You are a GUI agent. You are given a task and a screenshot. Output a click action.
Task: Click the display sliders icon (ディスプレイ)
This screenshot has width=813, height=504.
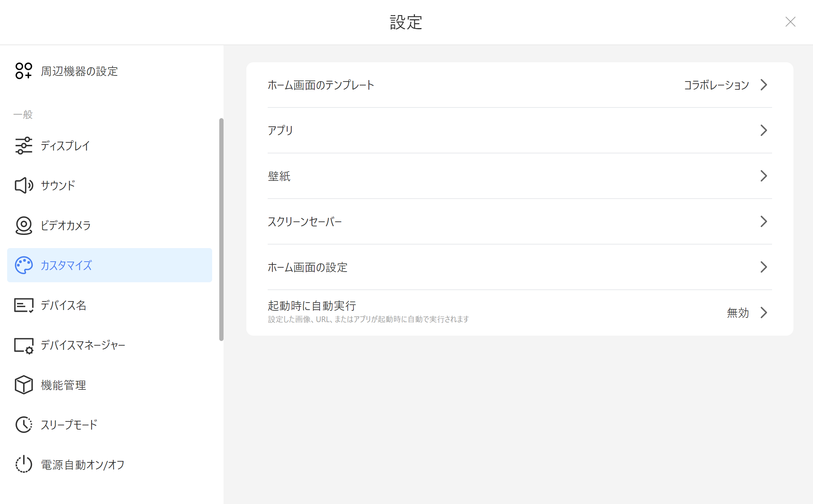(23, 146)
